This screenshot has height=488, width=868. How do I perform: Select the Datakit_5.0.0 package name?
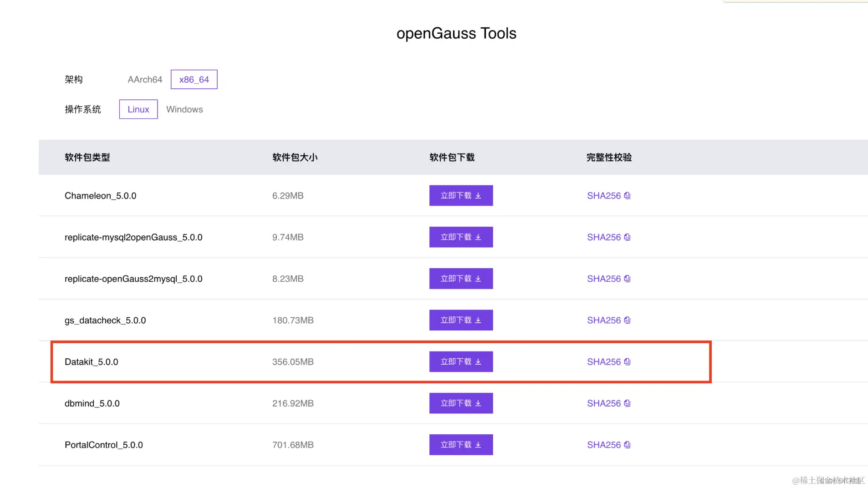(91, 362)
